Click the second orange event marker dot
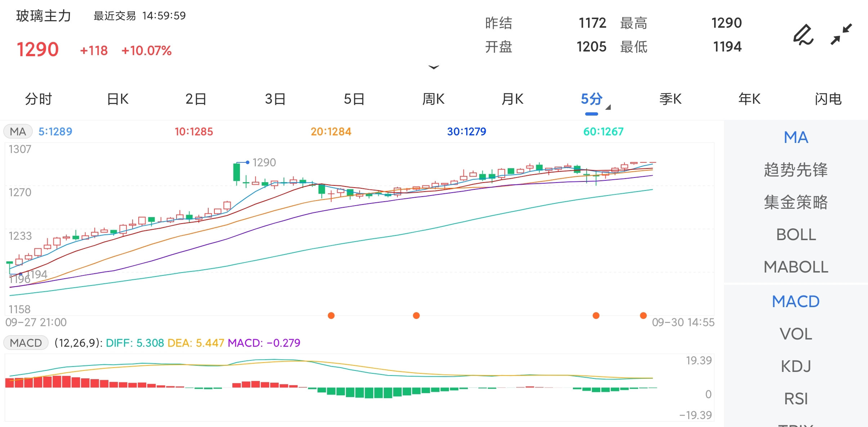This screenshot has width=868, height=427. pos(416,316)
